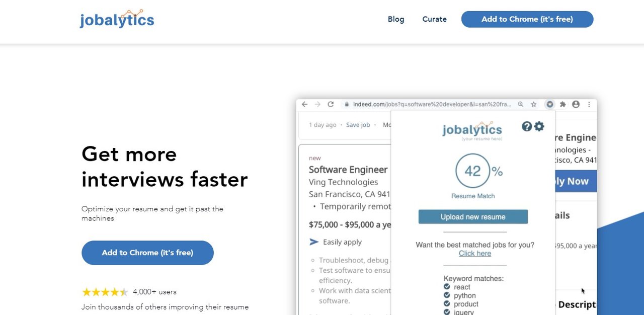Click the Jobalytics extension icon in the toolbar
Screen dimensions: 644x315
[550, 104]
